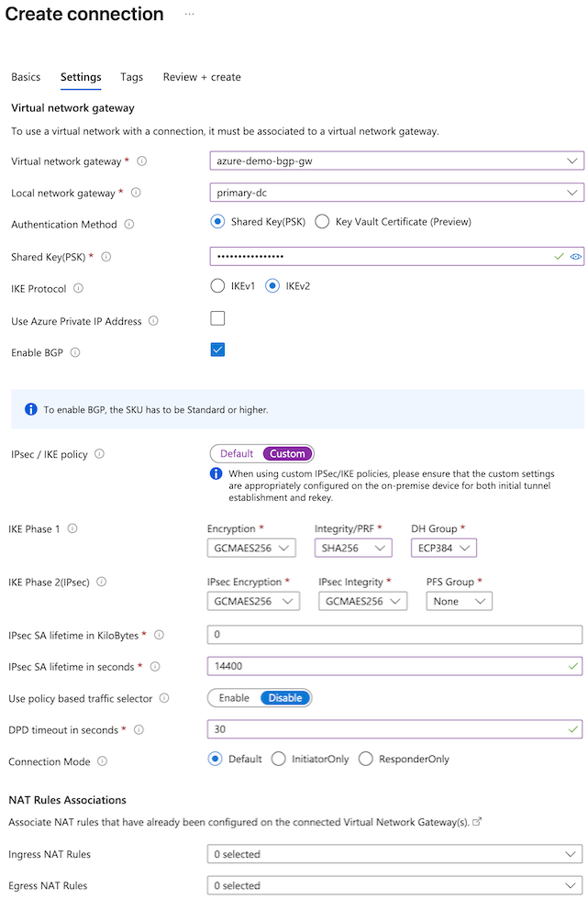Screen dimensions: 588x910
Task: Choose IKEv1 protocol
Action: pos(217,285)
